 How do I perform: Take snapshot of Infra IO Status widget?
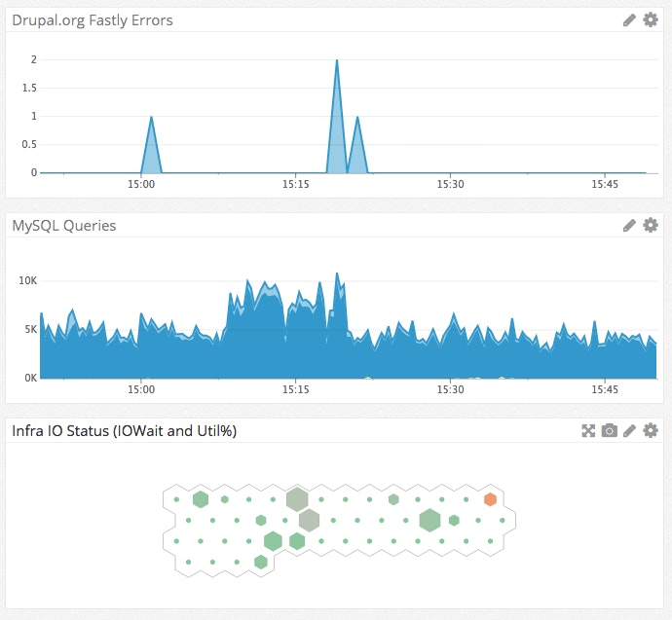610,430
